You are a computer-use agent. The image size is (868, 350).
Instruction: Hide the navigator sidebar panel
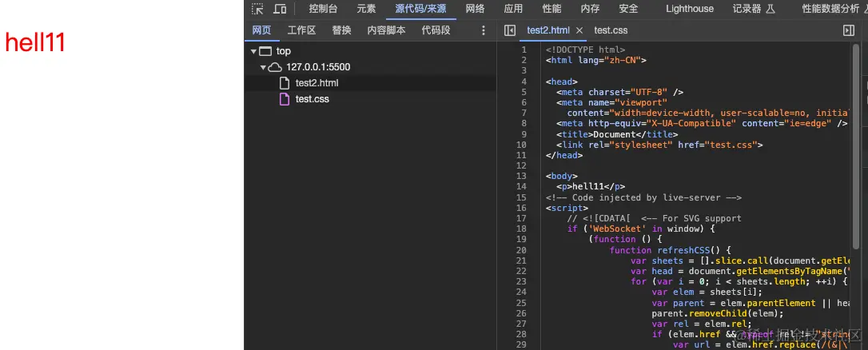click(x=510, y=30)
